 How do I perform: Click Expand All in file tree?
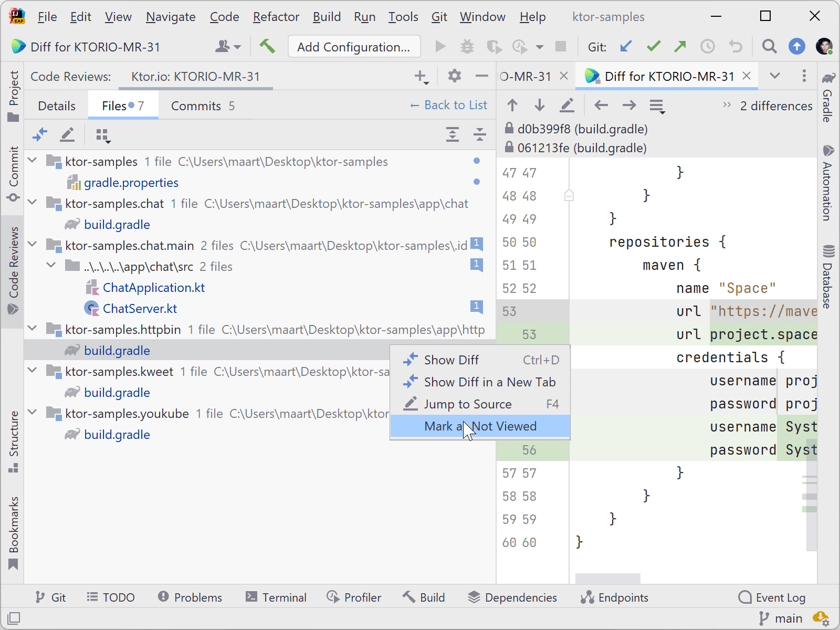[x=453, y=135]
